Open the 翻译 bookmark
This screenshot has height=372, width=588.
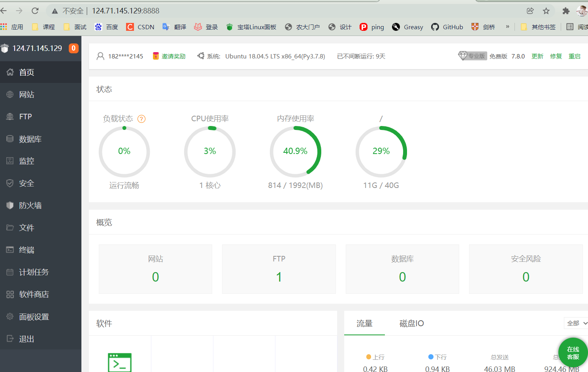174,27
